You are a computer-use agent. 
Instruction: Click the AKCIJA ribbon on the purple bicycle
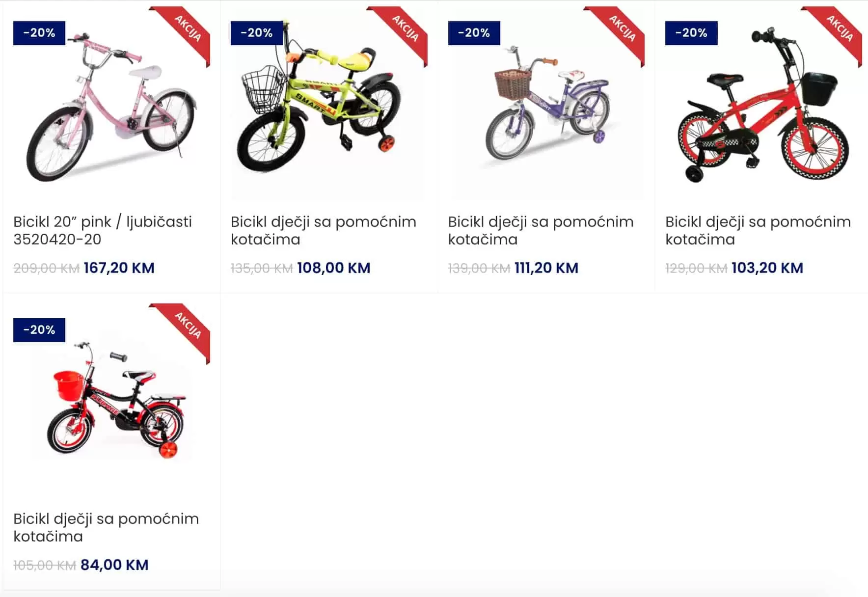pyautogui.click(x=623, y=29)
